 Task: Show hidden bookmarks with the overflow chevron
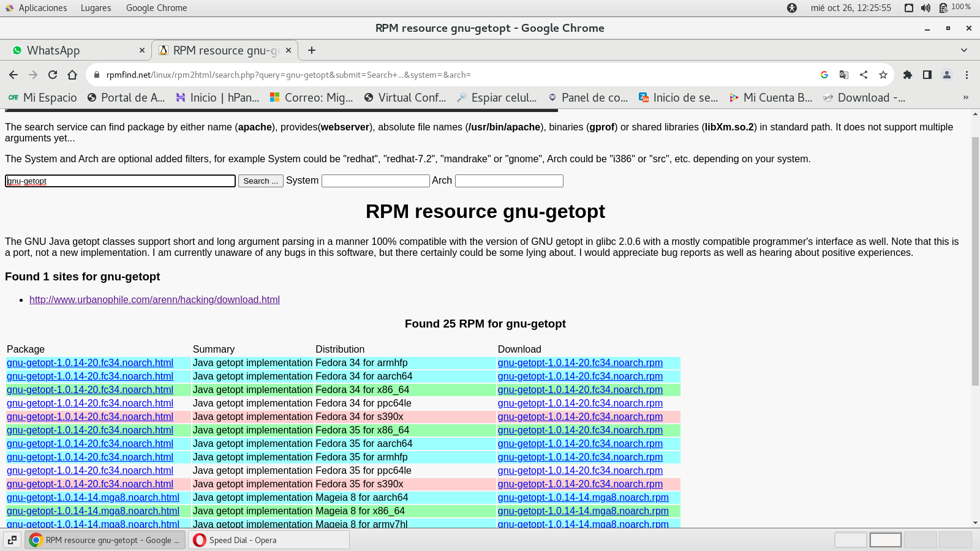[x=966, y=97]
